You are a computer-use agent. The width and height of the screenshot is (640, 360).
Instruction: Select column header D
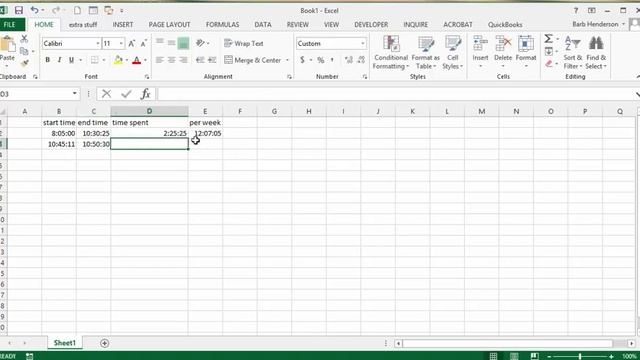coord(149,111)
